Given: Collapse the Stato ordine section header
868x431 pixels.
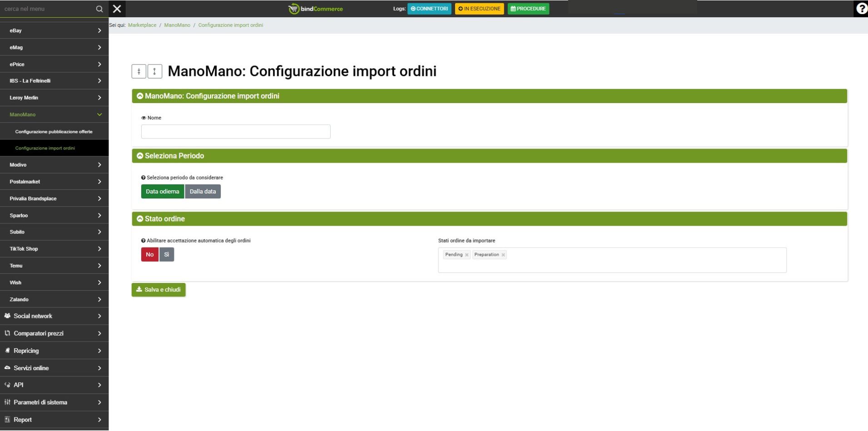Looking at the screenshot, I should tap(140, 219).
